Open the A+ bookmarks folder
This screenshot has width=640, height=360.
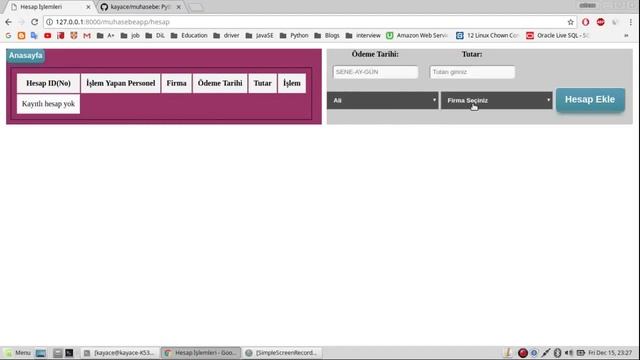coord(106,36)
